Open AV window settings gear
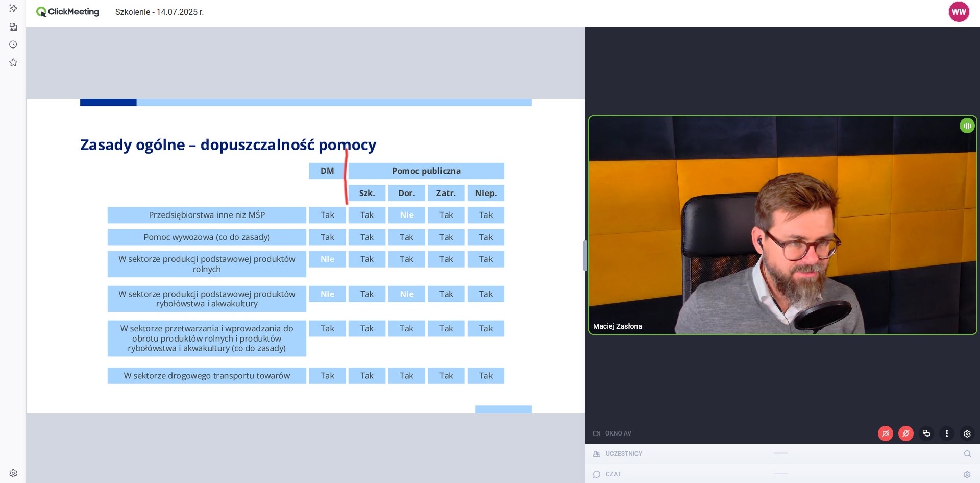Viewport: 980px width, 483px height. click(x=967, y=433)
